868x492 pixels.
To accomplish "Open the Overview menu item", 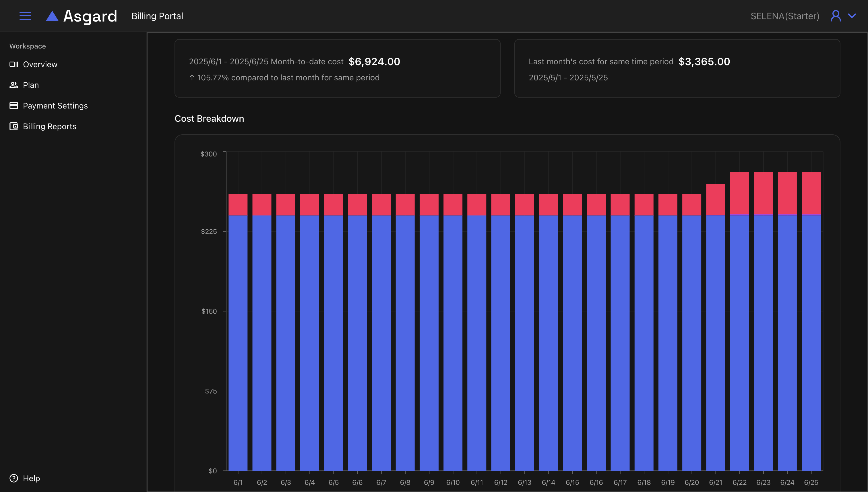I will [x=40, y=64].
